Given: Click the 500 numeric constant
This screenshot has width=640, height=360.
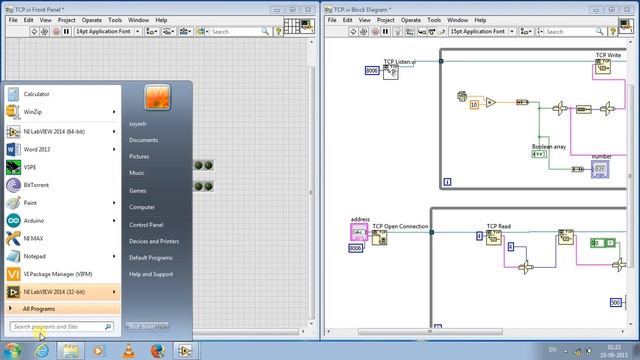Looking at the screenshot, I should 616,302.
